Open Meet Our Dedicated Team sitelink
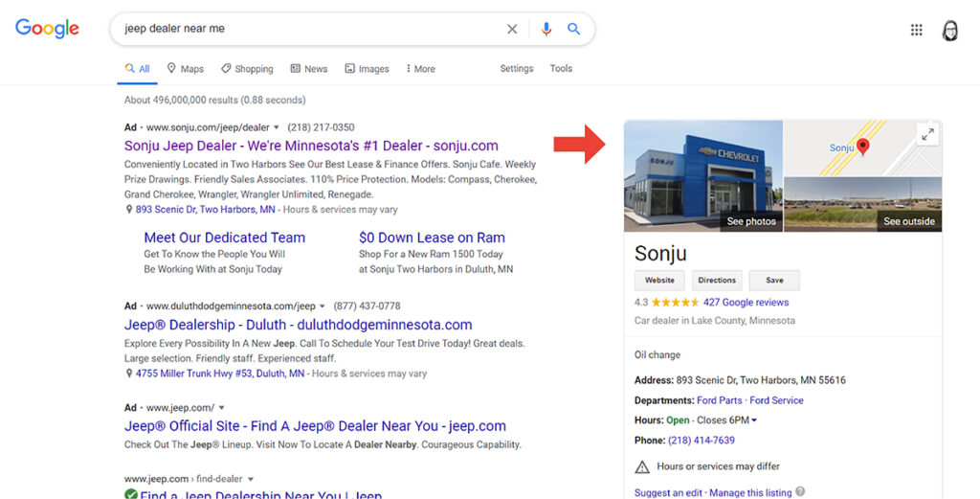 224,238
